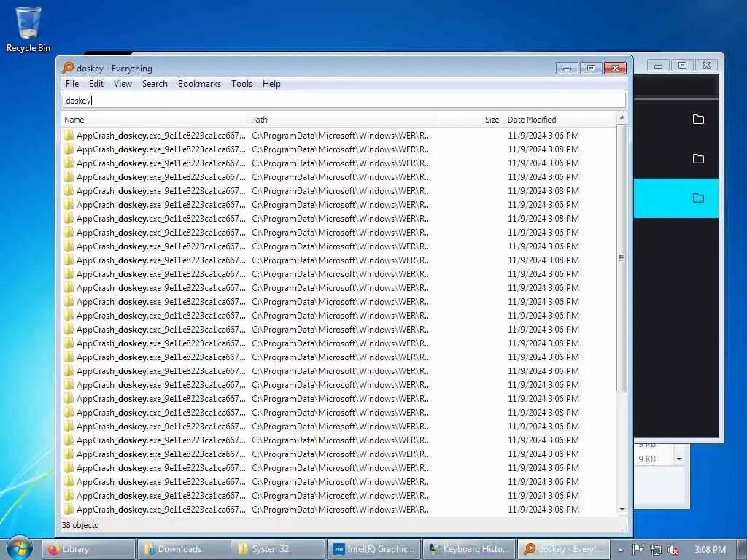
Task: Open the Action Center flag icon
Action: (638, 550)
